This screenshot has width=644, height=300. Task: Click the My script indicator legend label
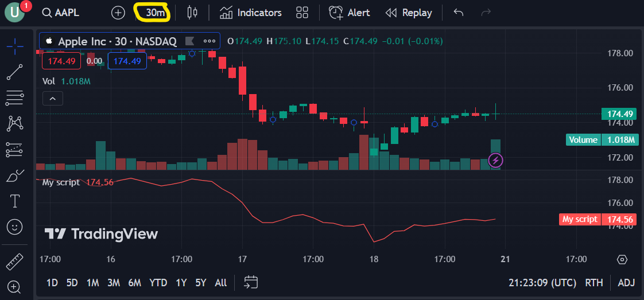tap(61, 182)
